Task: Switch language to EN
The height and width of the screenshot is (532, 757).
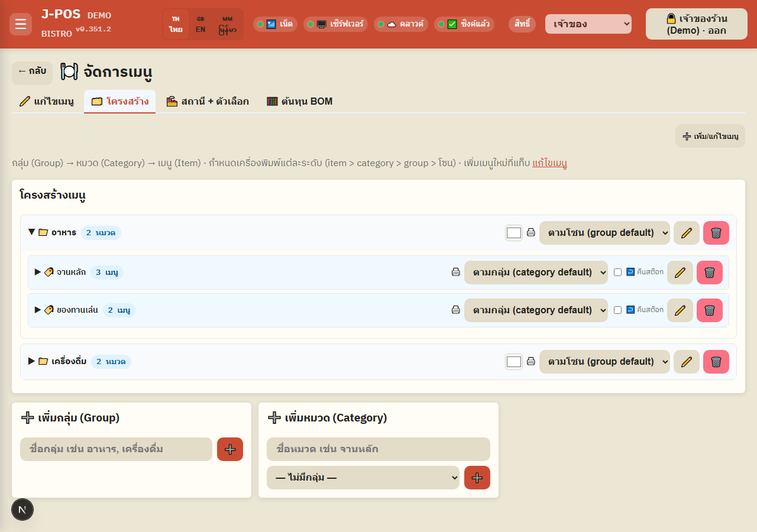Action: [x=200, y=24]
